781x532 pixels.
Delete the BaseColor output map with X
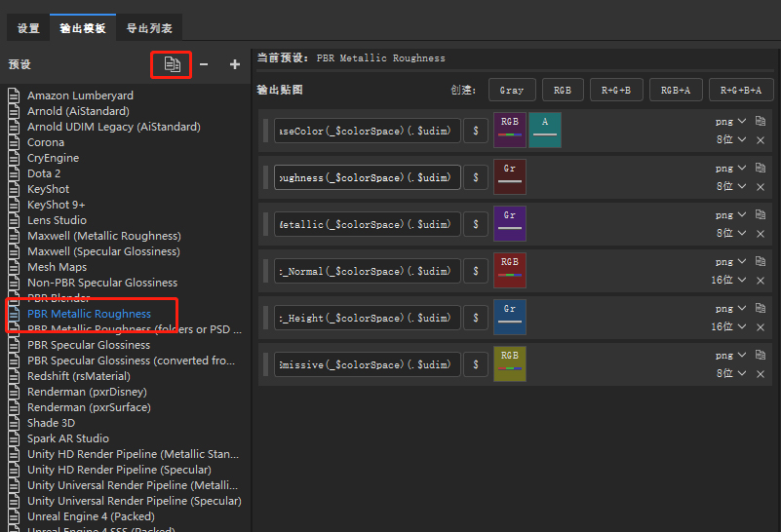click(x=761, y=140)
